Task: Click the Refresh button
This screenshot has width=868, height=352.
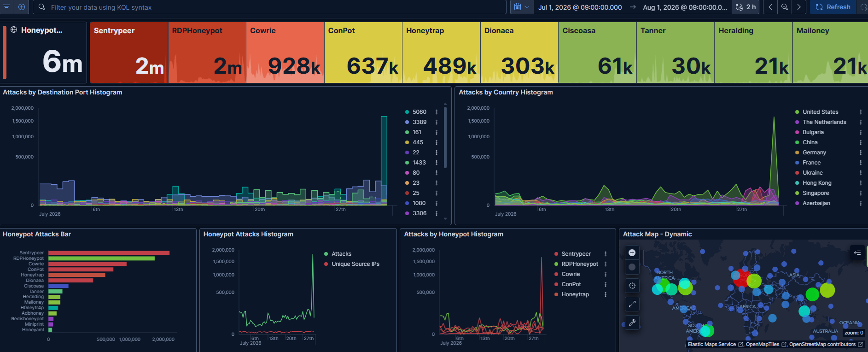Action: pos(833,7)
